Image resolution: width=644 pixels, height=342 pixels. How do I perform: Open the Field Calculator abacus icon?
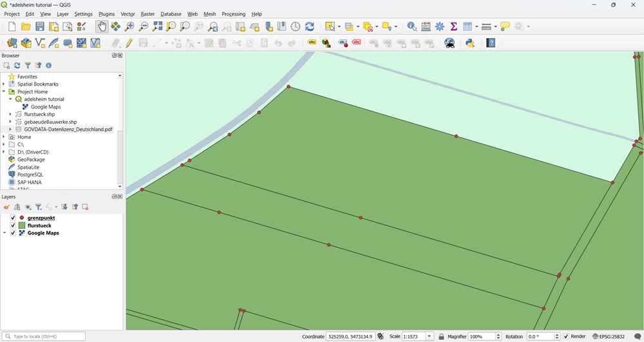(426, 27)
